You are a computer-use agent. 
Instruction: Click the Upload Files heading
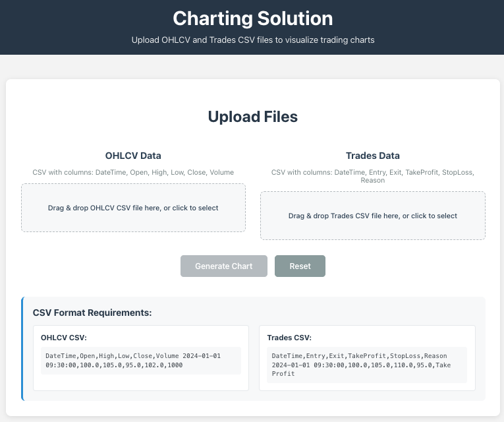252,117
